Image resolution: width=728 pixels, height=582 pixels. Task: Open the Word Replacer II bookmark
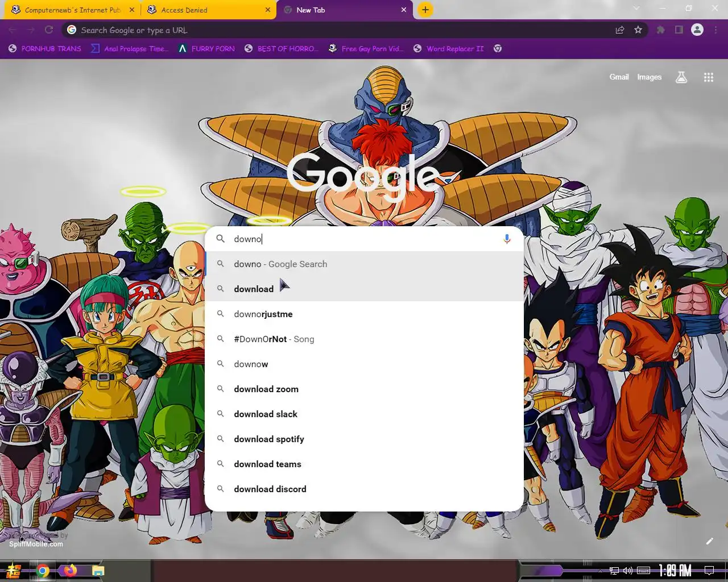point(448,49)
